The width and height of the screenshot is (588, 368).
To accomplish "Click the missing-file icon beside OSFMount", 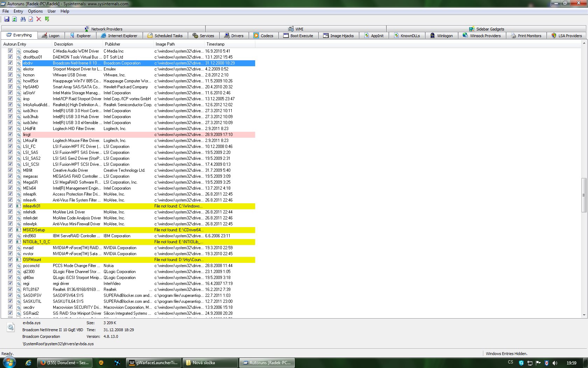I will point(19,260).
